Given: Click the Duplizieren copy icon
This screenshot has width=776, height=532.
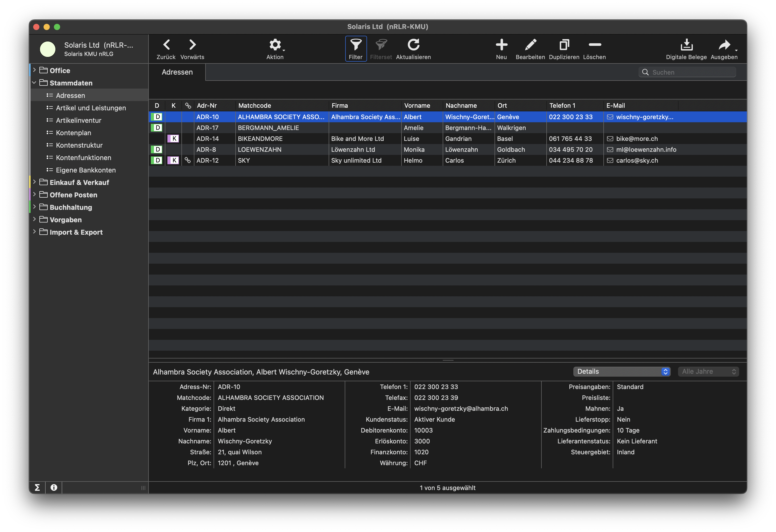Looking at the screenshot, I should pos(564,45).
